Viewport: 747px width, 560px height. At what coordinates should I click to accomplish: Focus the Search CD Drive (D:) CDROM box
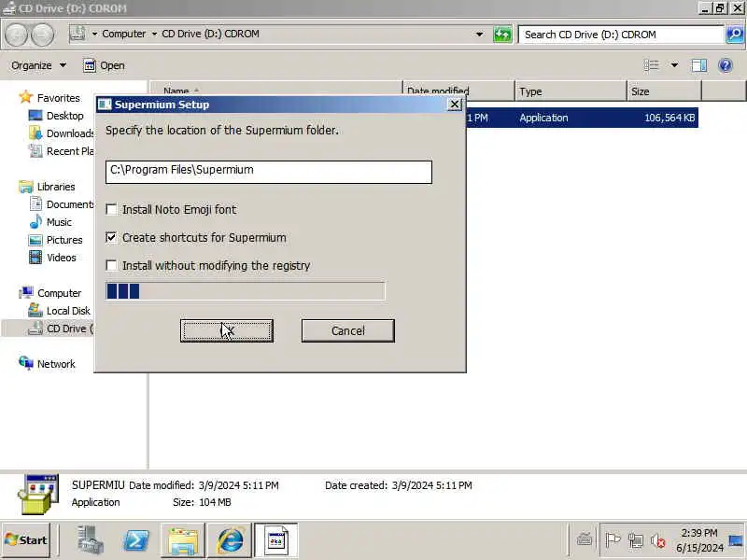pyautogui.click(x=621, y=35)
